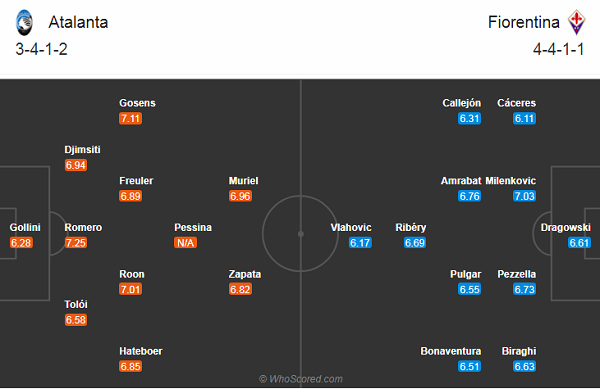600x389 pixels.
Task: Click Romero's 7.25 rating badge
Action: click(x=76, y=243)
